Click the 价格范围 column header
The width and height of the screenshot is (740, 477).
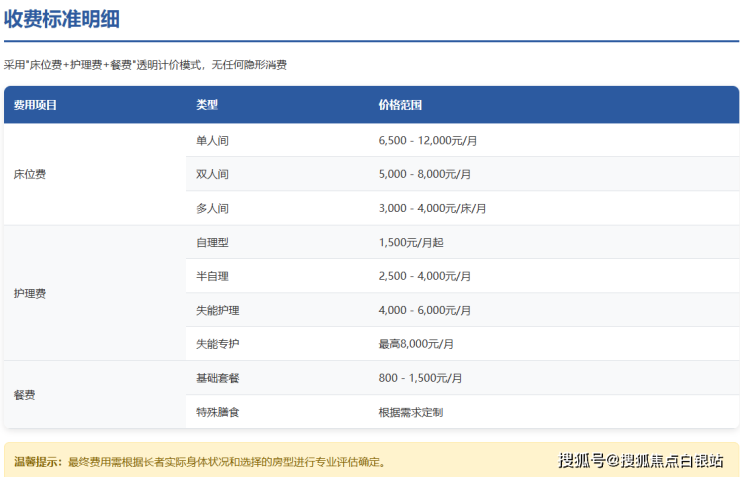click(x=400, y=105)
